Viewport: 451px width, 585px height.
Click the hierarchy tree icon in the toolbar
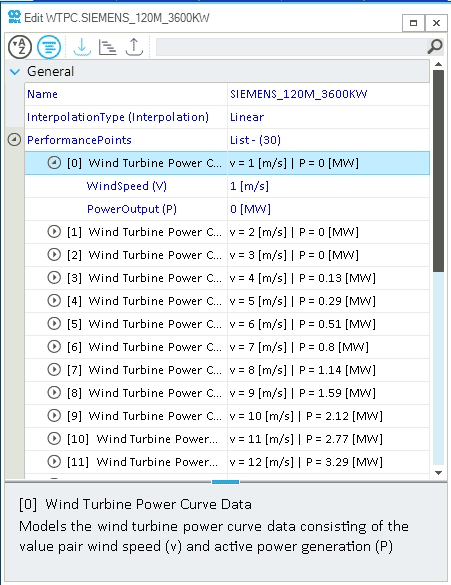[107, 47]
